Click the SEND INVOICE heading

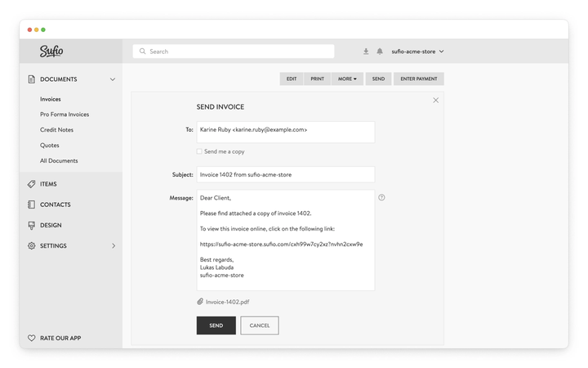220,107
